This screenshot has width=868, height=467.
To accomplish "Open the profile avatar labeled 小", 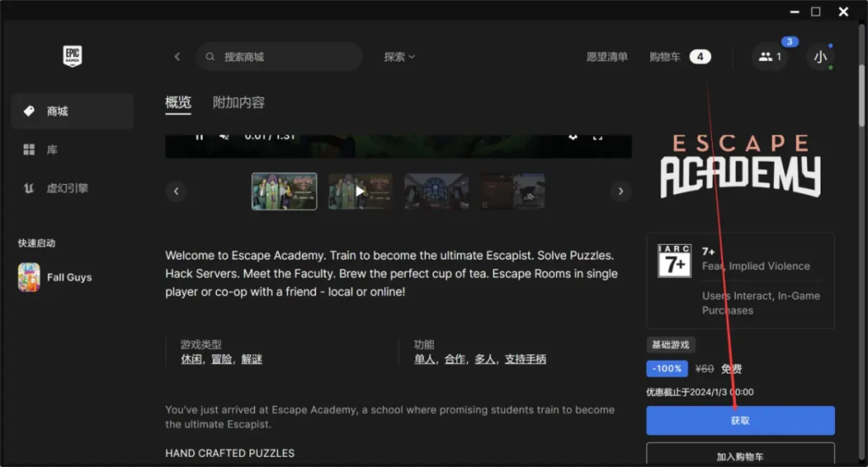I will [820, 57].
